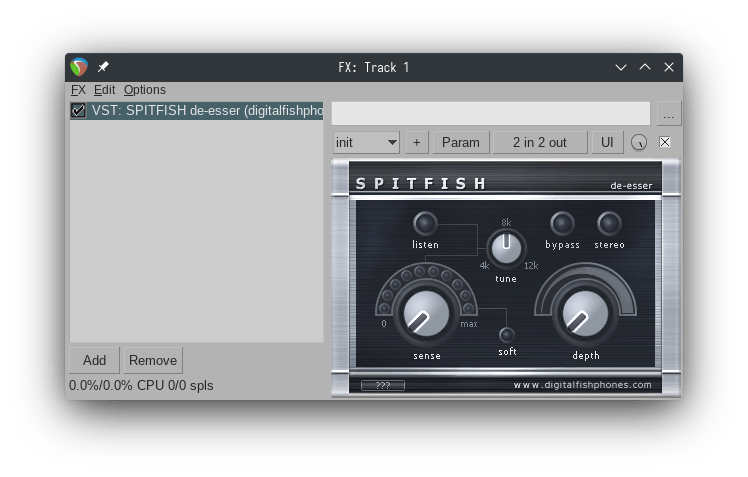Click the upward chevron in the title bar
Viewport: 748px width, 477px height.
[645, 67]
